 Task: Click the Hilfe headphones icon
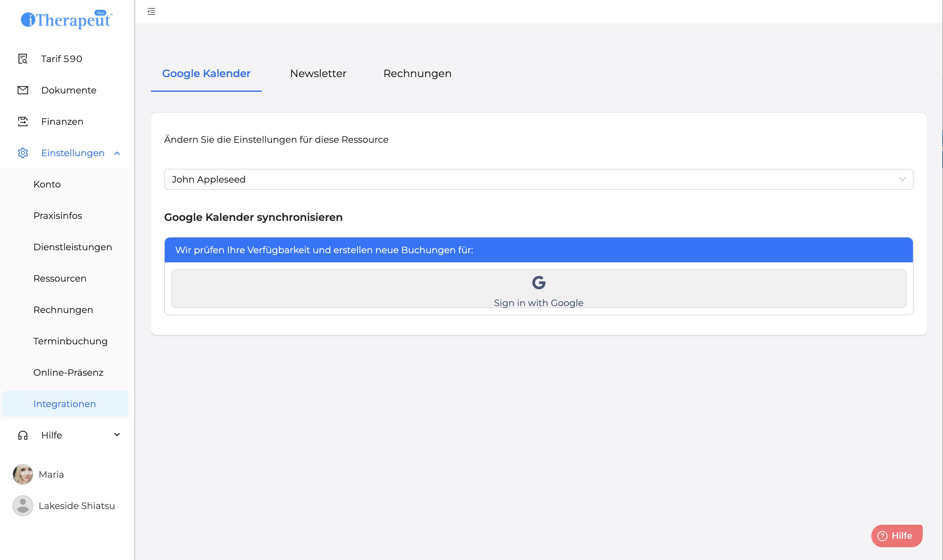(23, 435)
